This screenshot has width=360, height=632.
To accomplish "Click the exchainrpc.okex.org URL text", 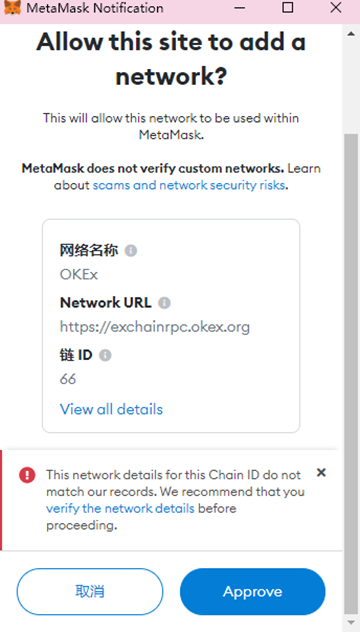I will point(155,326).
